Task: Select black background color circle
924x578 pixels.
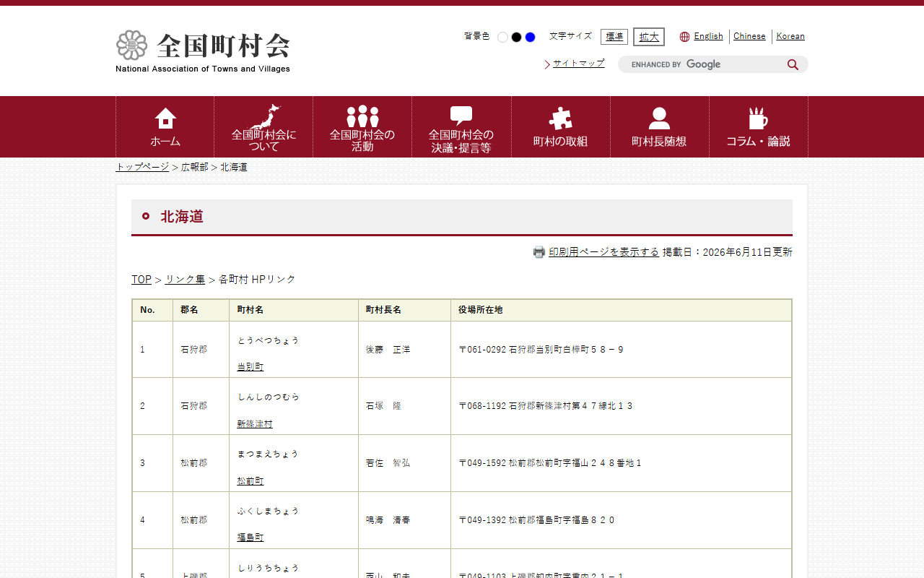Action: tap(516, 38)
